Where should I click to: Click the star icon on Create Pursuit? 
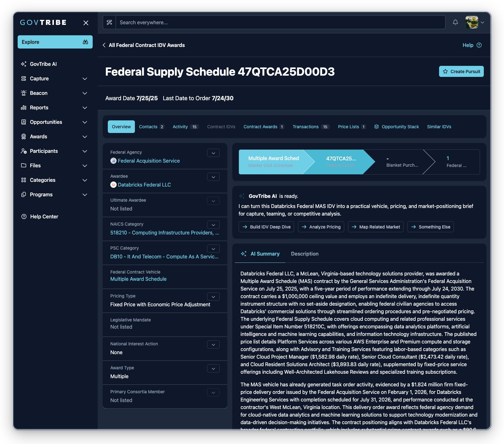point(445,72)
